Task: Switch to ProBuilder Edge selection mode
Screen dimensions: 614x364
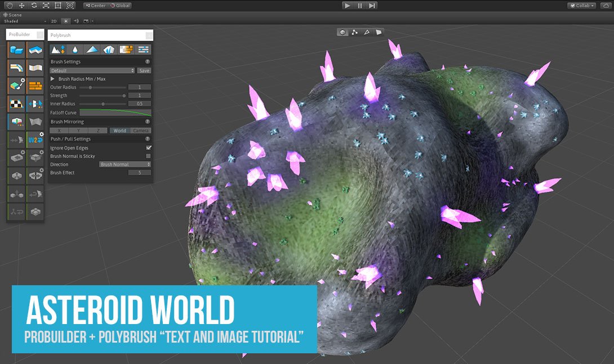Action: point(367,32)
